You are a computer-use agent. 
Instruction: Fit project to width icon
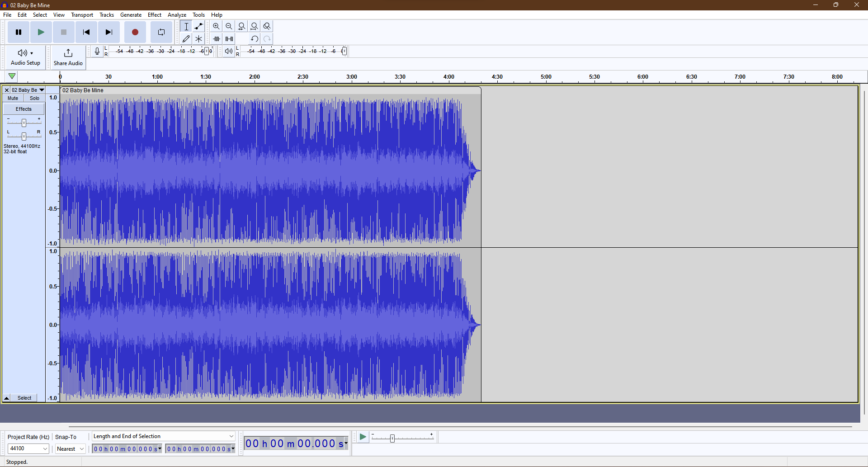pos(255,26)
